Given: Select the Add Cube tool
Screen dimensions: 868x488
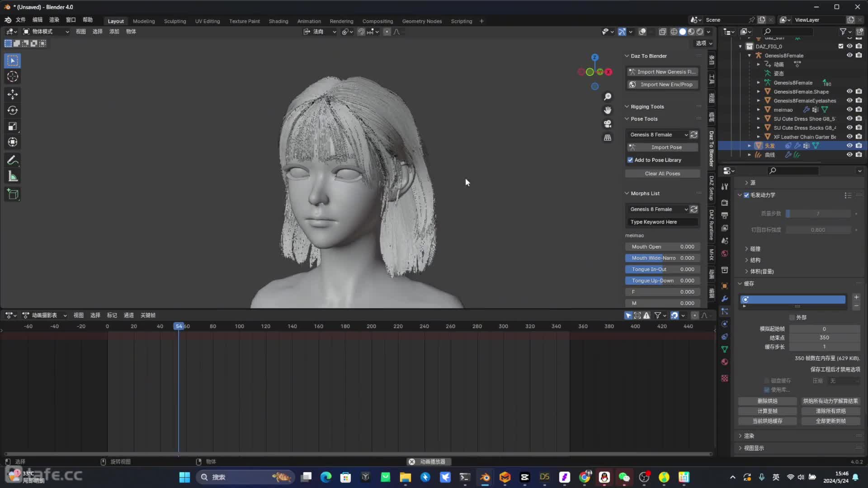Looking at the screenshot, I should point(13,194).
